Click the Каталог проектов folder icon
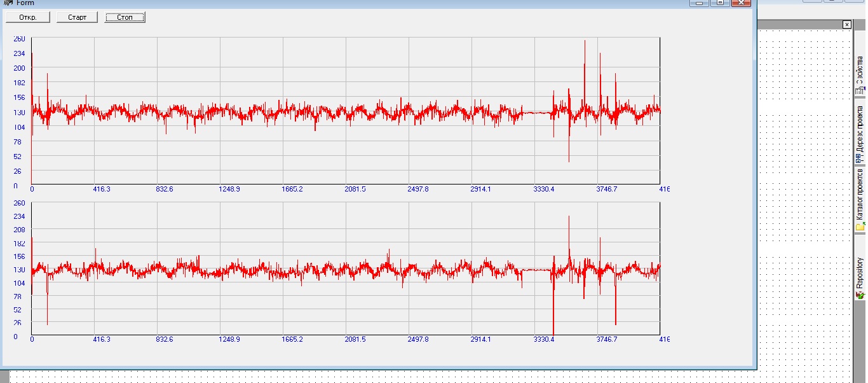Viewport: 868px width, 383px height. click(860, 227)
